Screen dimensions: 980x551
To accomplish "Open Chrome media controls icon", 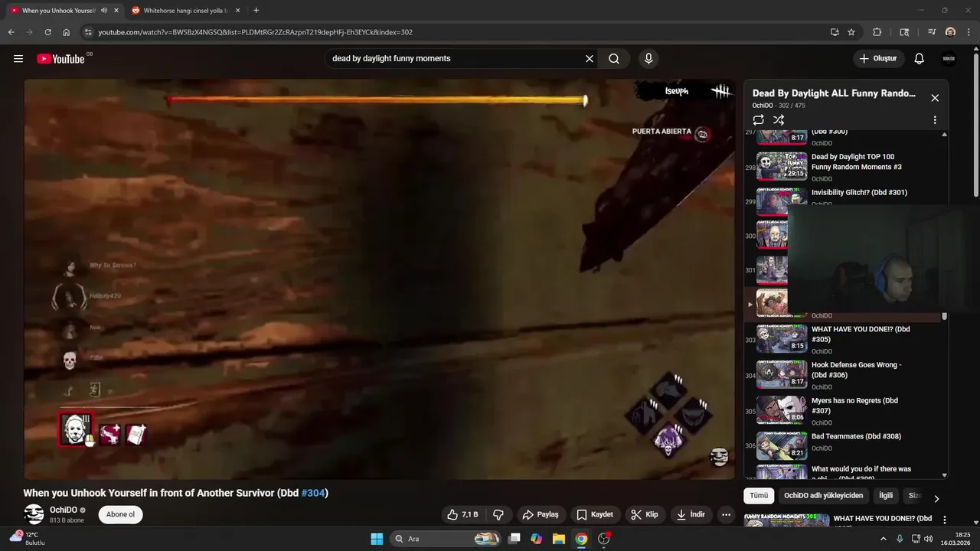I will [932, 32].
